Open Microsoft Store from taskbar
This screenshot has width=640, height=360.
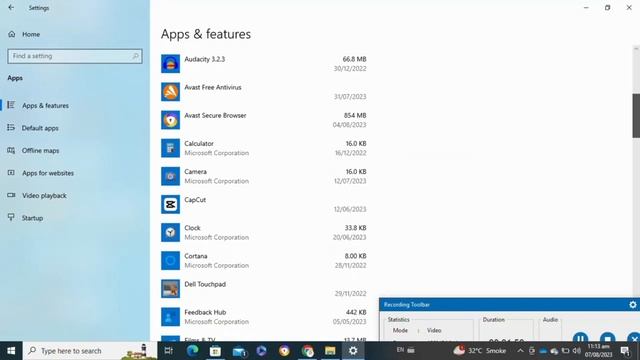coord(215,351)
